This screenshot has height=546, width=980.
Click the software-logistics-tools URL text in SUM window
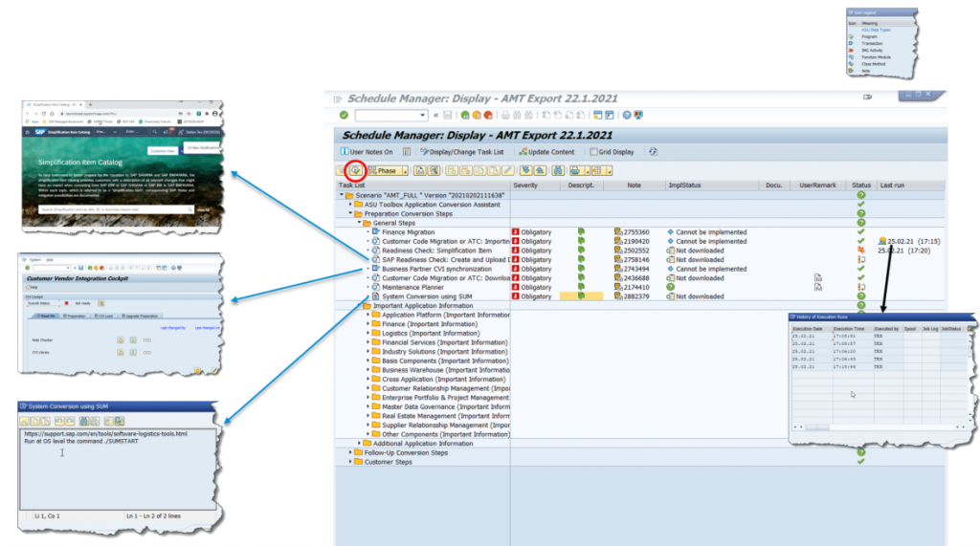[105, 433]
